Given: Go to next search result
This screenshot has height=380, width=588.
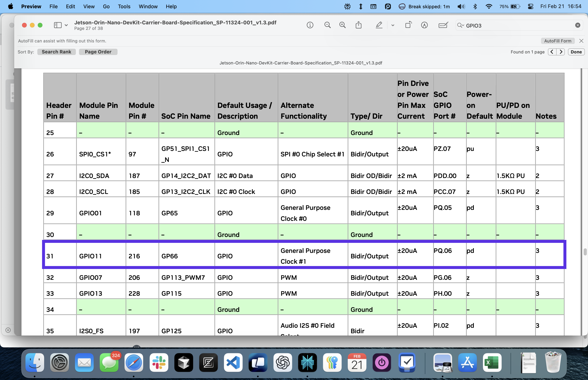Looking at the screenshot, I should click(561, 52).
